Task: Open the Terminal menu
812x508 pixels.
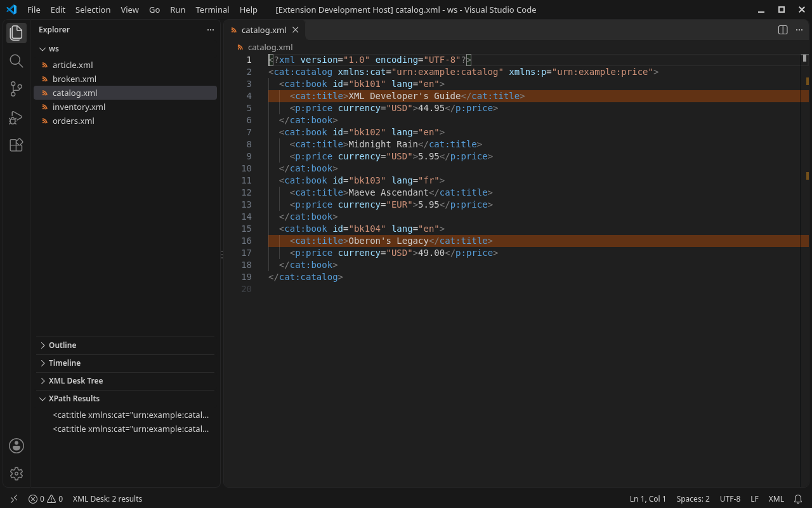Action: point(213,10)
